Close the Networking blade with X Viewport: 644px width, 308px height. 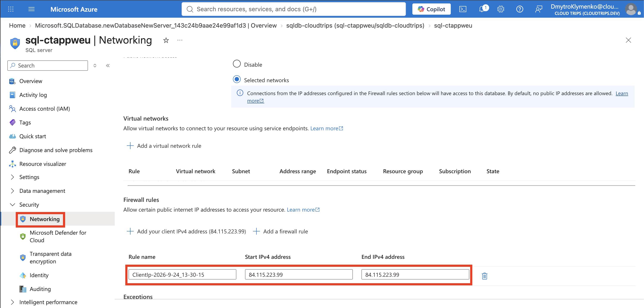pos(628,40)
